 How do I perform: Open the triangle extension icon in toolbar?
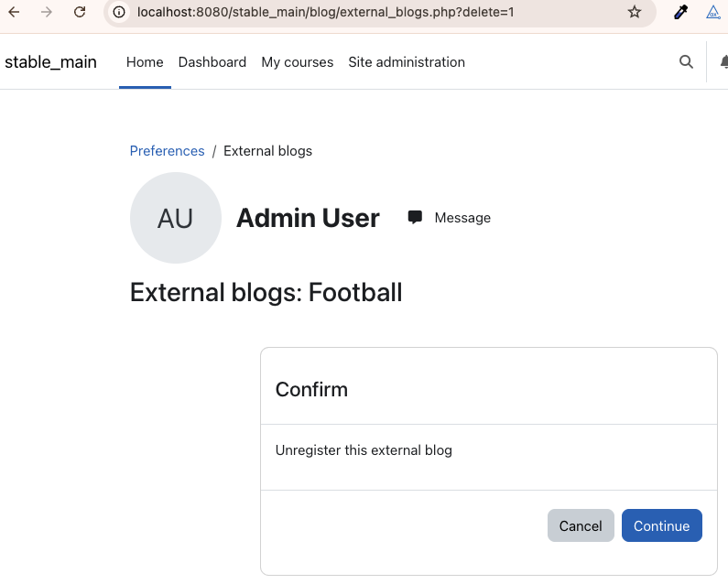[713, 12]
